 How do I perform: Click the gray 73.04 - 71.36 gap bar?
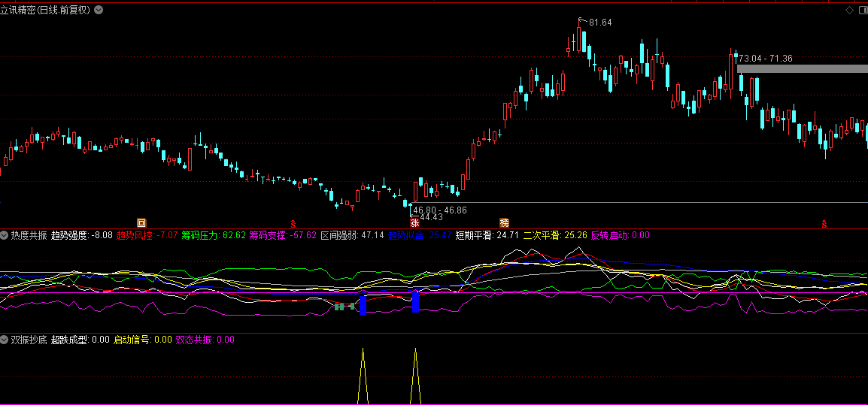pyautogui.click(x=802, y=69)
